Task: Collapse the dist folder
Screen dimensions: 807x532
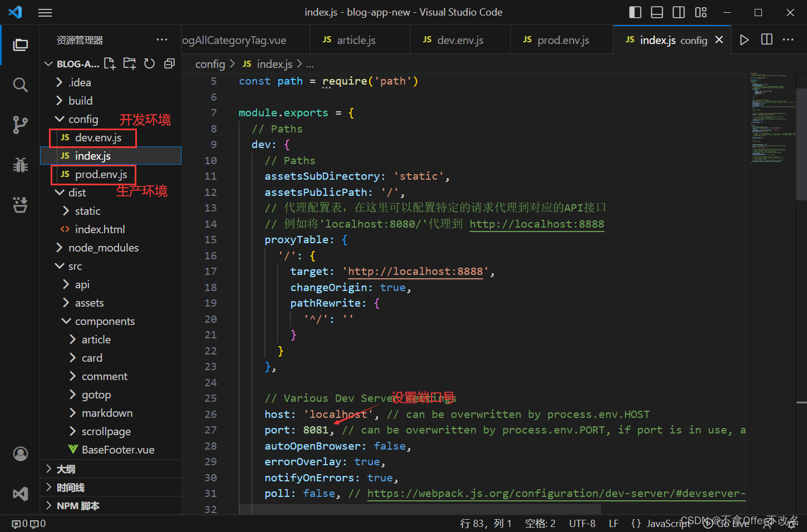Action: [x=111, y=193]
